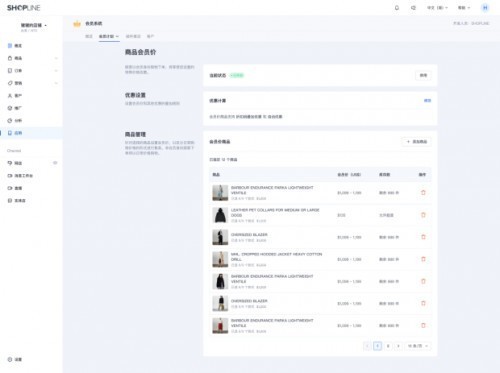
Task: Switch to the tab right of 会员计划
Action: point(133,36)
